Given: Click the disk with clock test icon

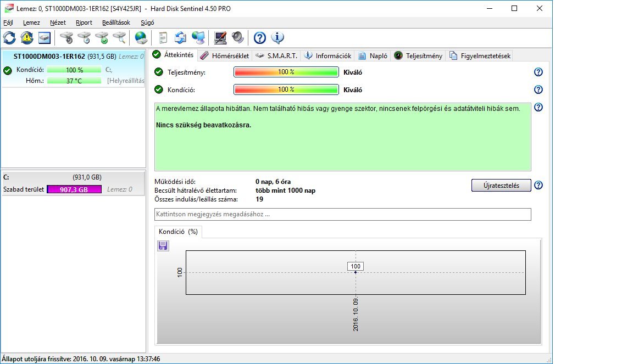Looking at the screenshot, I should tap(84, 38).
